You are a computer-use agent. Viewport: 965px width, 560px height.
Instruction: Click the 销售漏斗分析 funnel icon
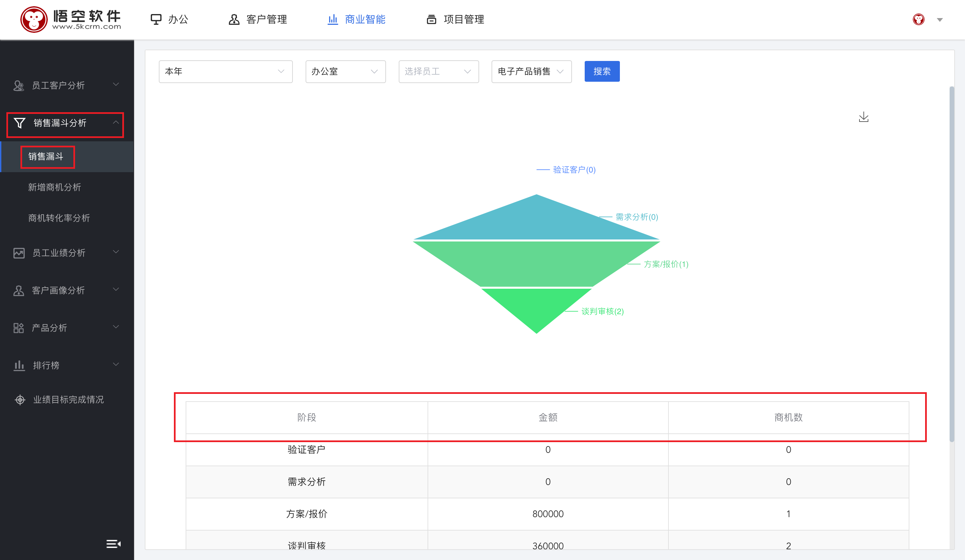click(x=19, y=123)
